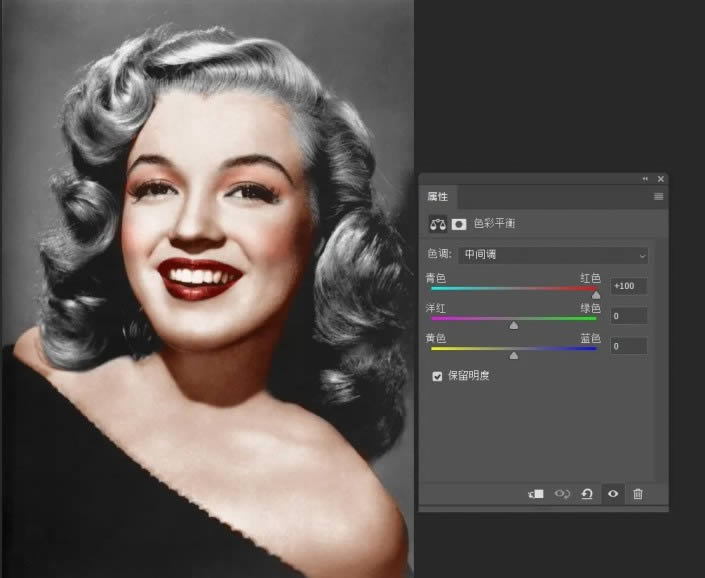Uncheck the 保留明度 checkbox
Viewport: 705px width, 578px height.
437,376
